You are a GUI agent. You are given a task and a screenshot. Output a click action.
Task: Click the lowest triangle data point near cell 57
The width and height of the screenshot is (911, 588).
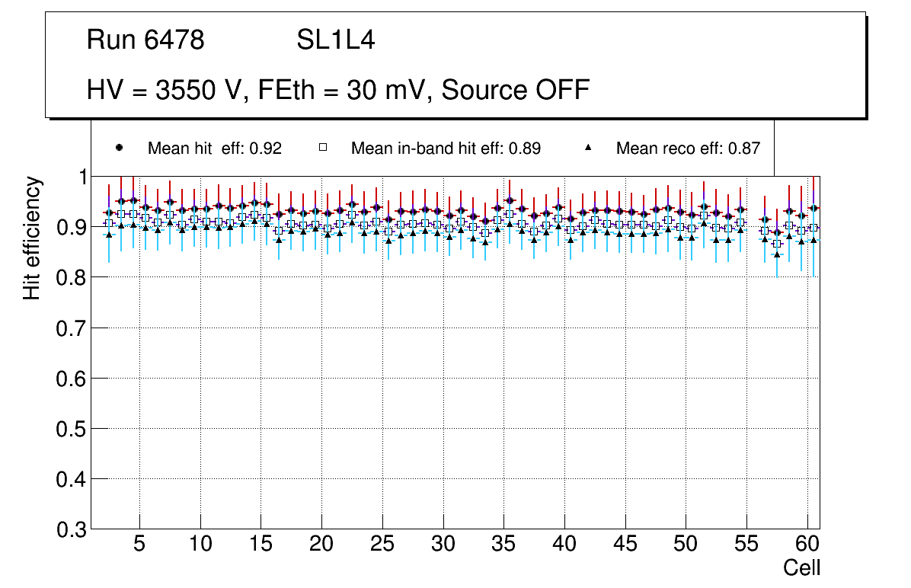click(777, 254)
